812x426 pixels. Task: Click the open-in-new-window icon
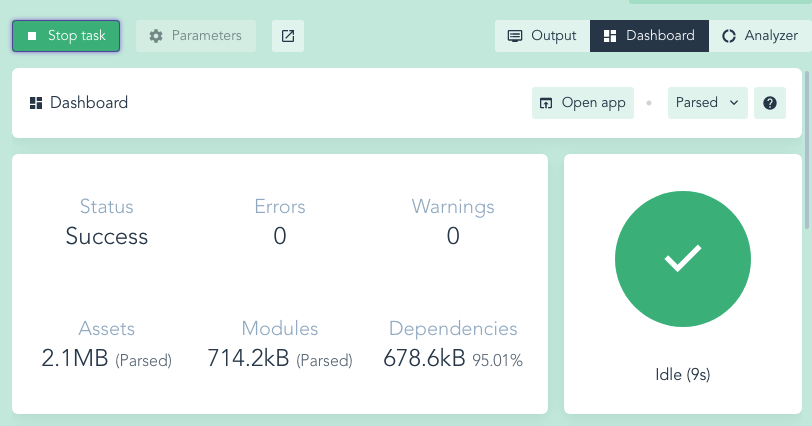(x=288, y=36)
